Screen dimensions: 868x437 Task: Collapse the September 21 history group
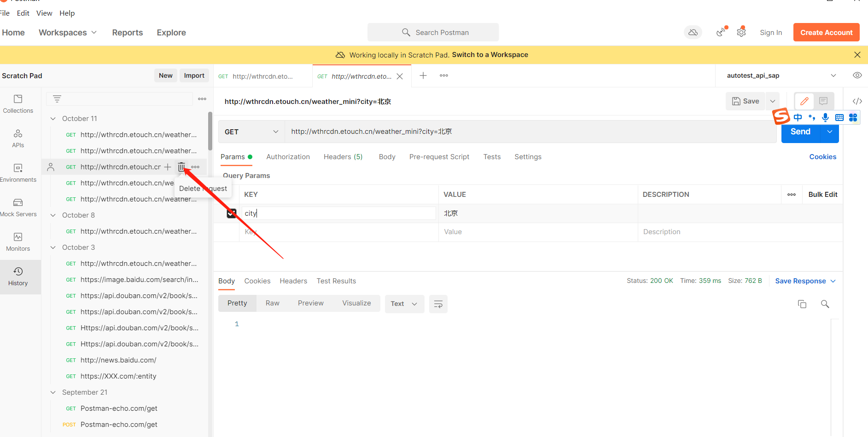point(53,392)
